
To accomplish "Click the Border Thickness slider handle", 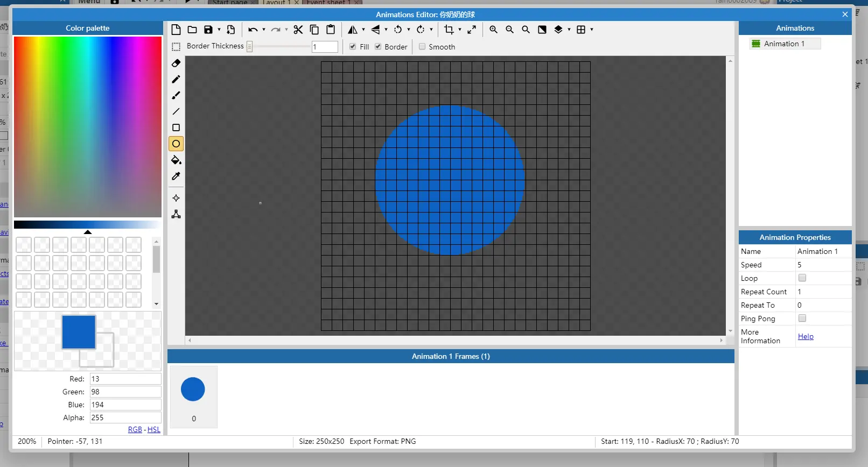I will click(x=250, y=47).
